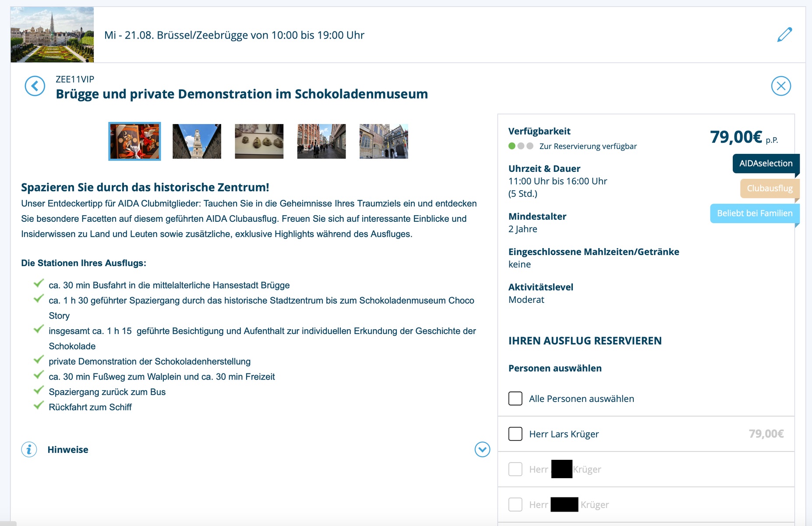The image size is (812, 526).
Task: Close the excursion details with X icon
Action: pyautogui.click(x=781, y=86)
